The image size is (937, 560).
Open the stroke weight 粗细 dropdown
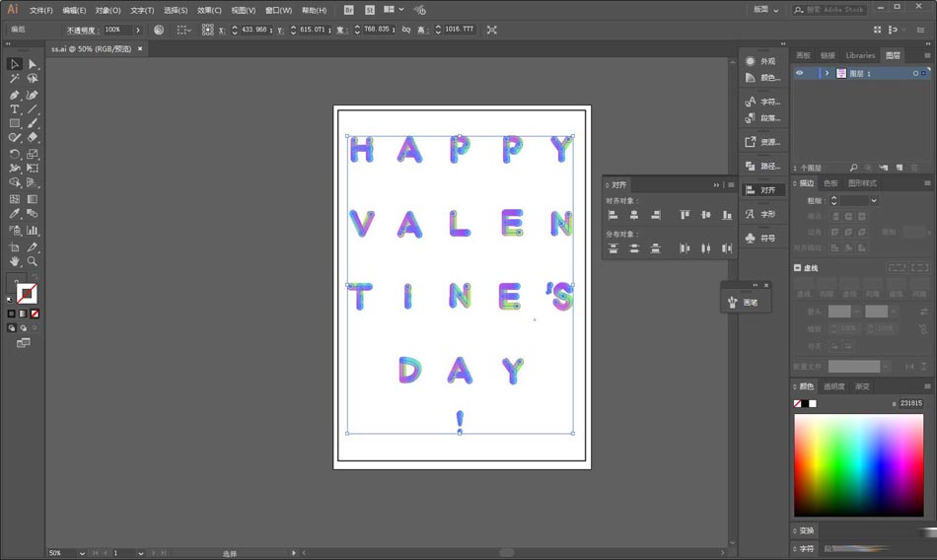pos(873,200)
